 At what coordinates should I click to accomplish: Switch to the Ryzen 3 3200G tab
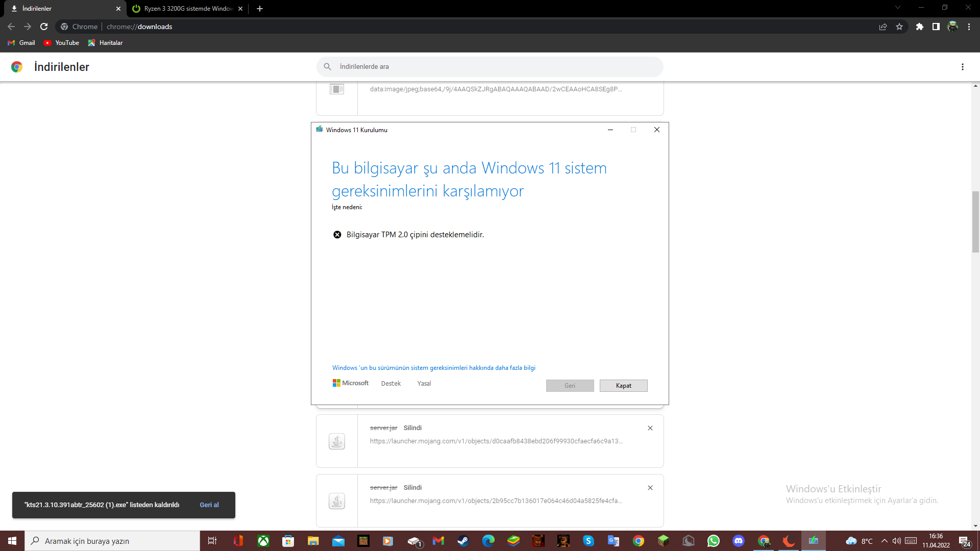tap(188, 9)
